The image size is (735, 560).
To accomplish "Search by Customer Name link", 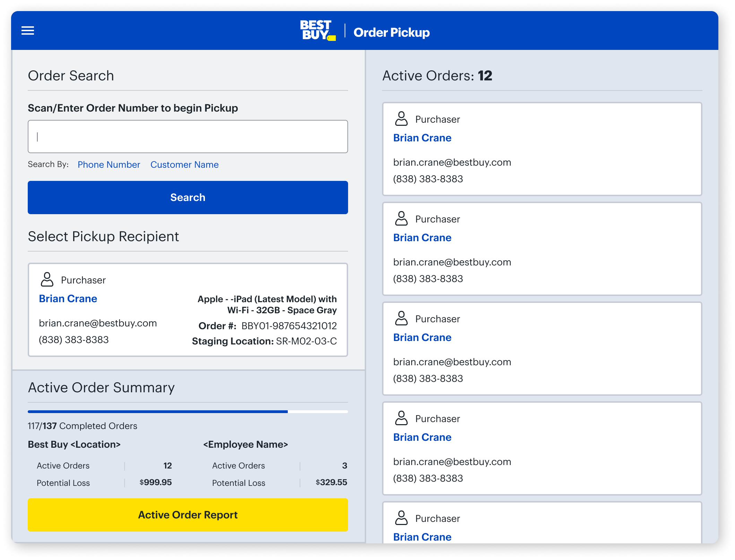I will pos(184,165).
